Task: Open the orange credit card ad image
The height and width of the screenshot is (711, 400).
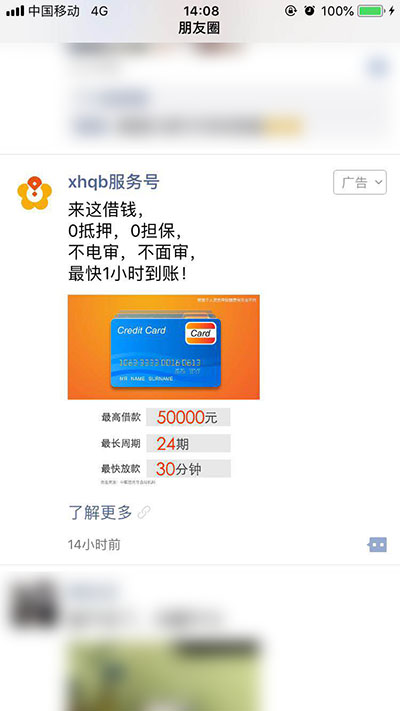Action: coord(164,347)
